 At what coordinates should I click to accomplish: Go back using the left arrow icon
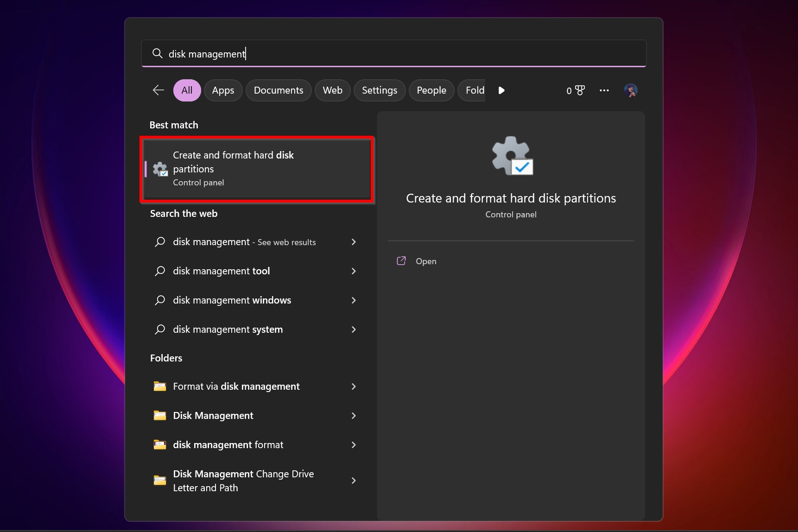coord(158,90)
